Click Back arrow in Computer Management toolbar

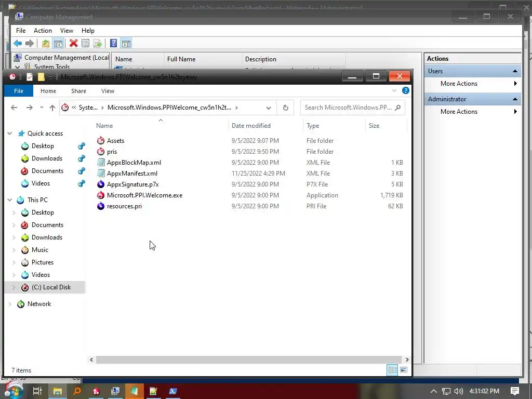pos(18,44)
